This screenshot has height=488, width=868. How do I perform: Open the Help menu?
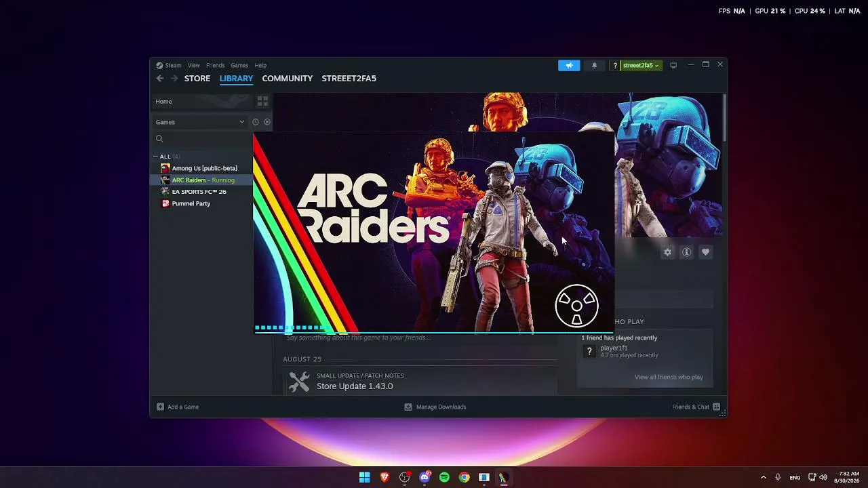point(260,65)
